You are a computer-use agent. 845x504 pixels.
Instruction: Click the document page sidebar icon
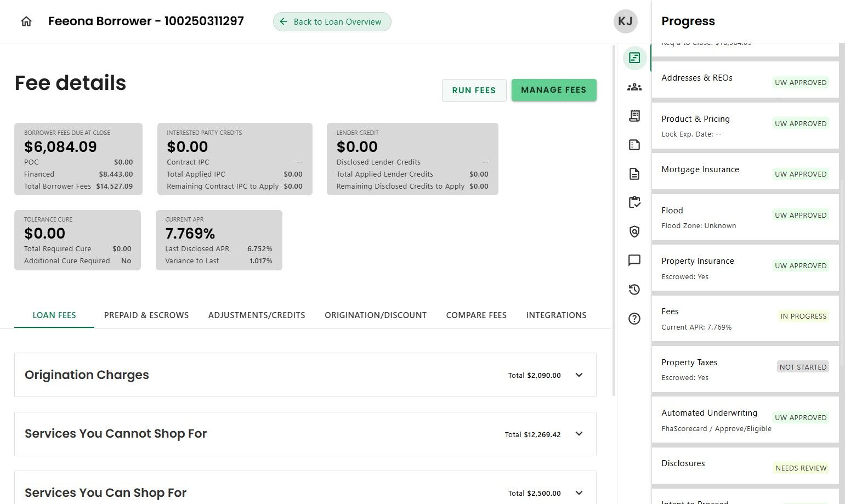[634, 174]
